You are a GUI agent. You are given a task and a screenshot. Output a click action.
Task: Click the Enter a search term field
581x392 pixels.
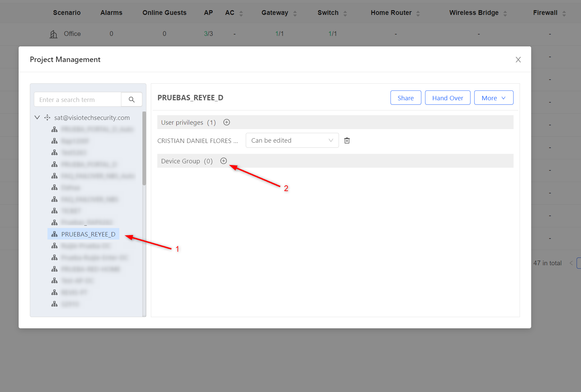(x=78, y=100)
